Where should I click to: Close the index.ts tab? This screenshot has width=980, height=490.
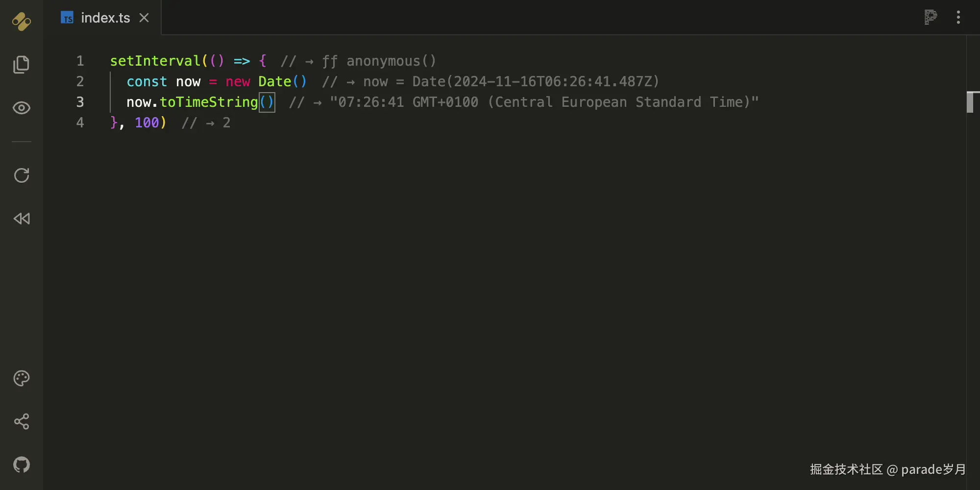pos(144,18)
